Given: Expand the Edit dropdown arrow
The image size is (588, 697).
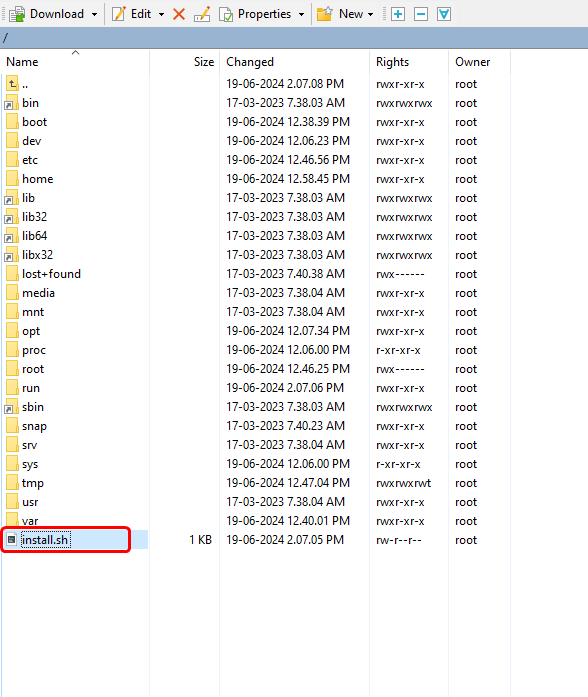Looking at the screenshot, I should click(161, 14).
